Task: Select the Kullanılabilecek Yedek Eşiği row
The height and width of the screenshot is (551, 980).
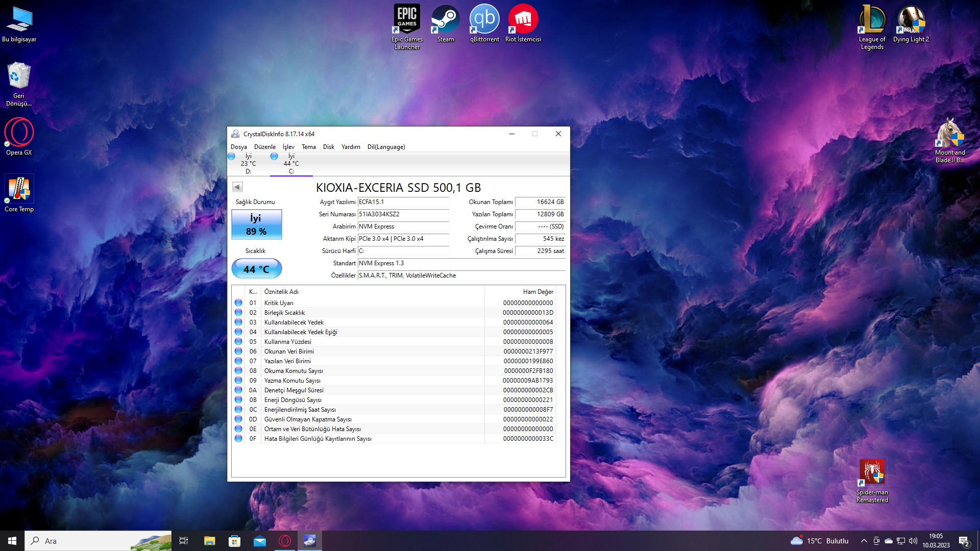Action: pos(394,332)
